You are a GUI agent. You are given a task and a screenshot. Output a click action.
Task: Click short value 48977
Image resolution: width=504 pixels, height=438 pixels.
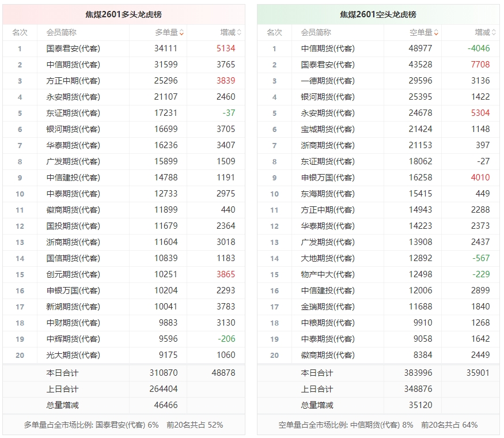(x=420, y=48)
